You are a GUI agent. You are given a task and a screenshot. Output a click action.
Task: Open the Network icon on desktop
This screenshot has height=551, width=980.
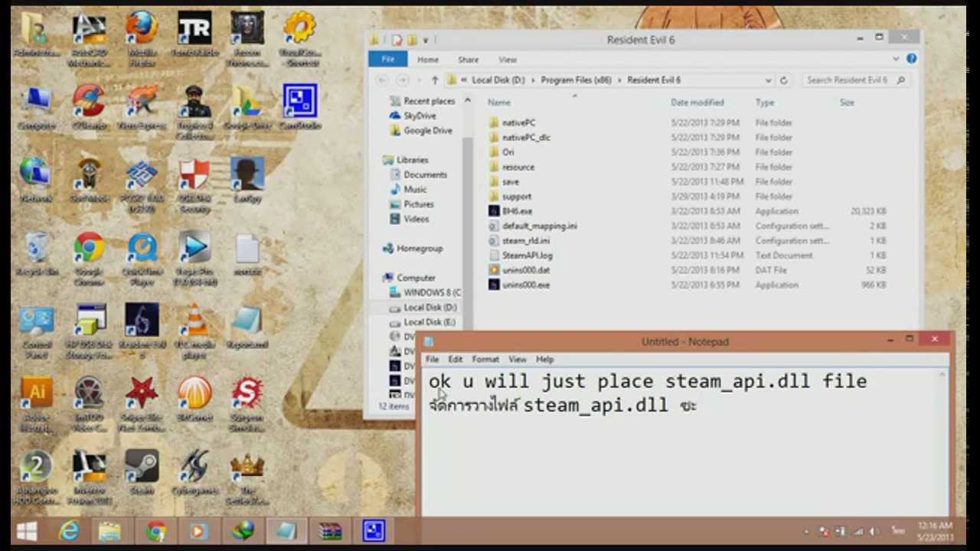36,181
